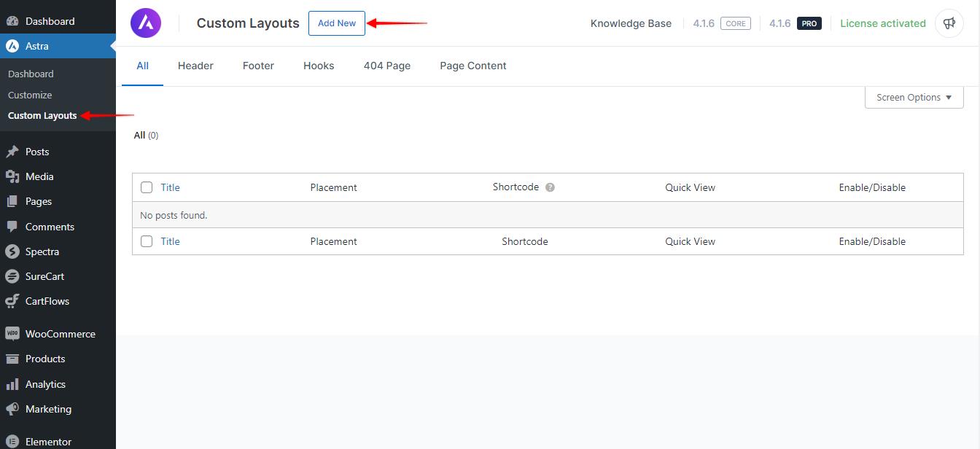Click the All (0) filter link
The width and height of the screenshot is (980, 449).
(x=146, y=135)
